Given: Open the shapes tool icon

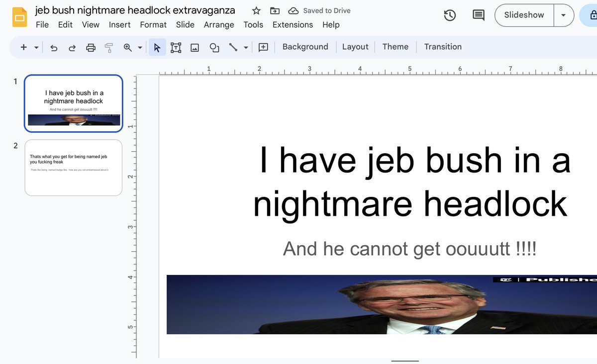Looking at the screenshot, I should click(213, 47).
